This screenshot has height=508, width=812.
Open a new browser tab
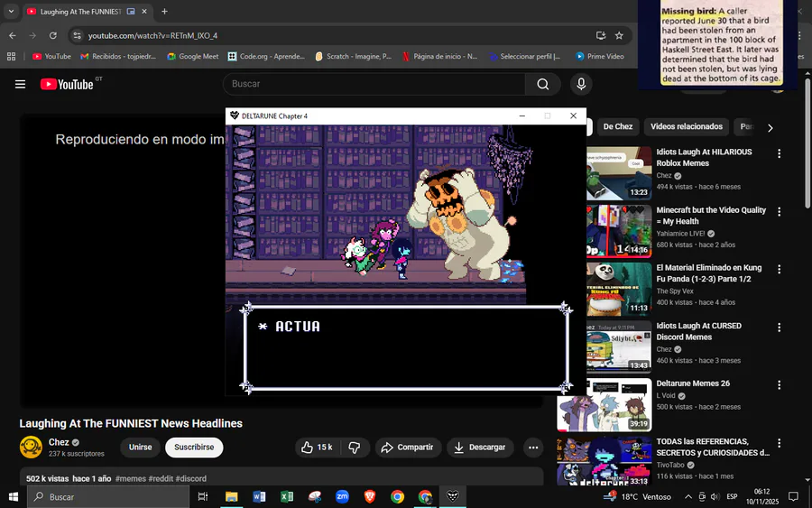point(164,12)
